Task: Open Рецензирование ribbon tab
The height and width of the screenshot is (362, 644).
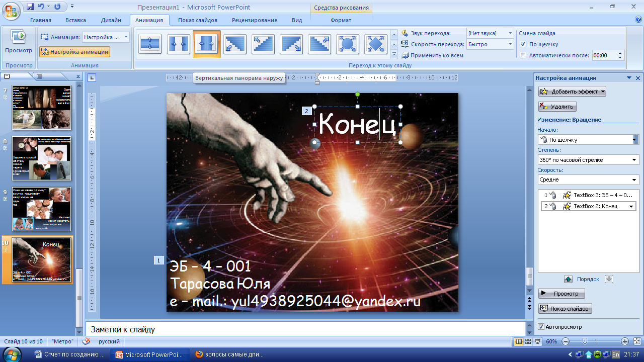Action: pyautogui.click(x=255, y=20)
